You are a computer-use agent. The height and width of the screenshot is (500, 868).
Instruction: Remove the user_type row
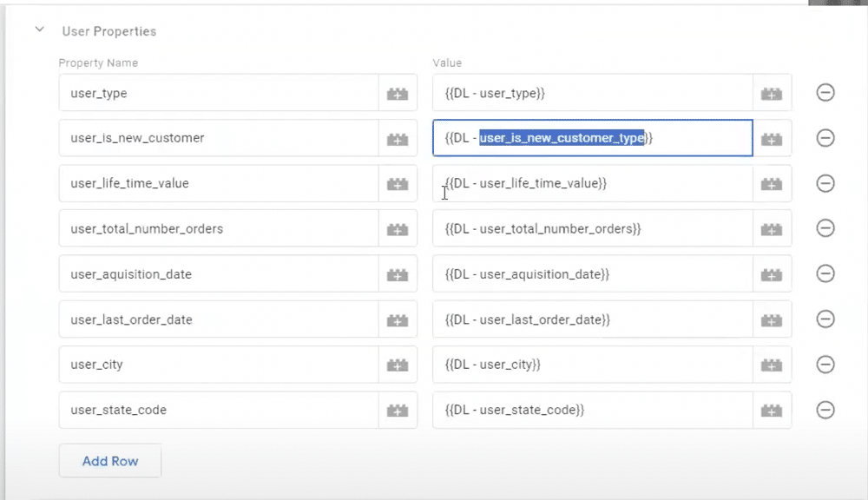(x=825, y=93)
